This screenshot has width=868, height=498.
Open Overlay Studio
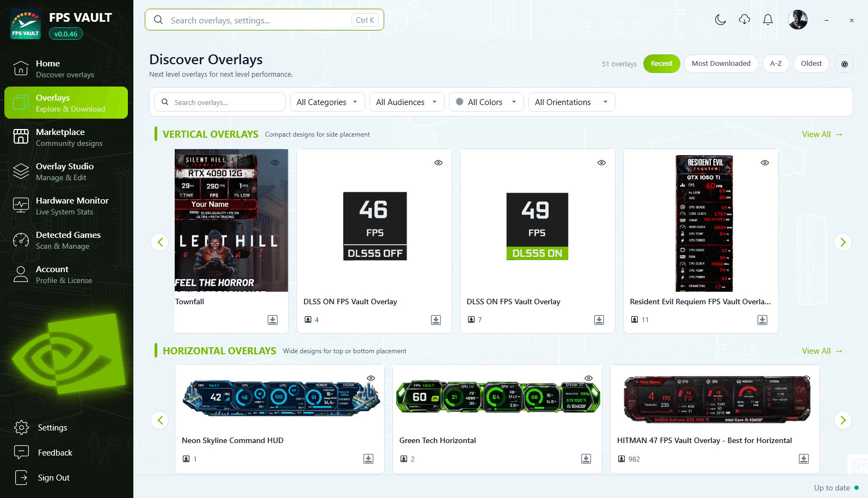click(66, 171)
